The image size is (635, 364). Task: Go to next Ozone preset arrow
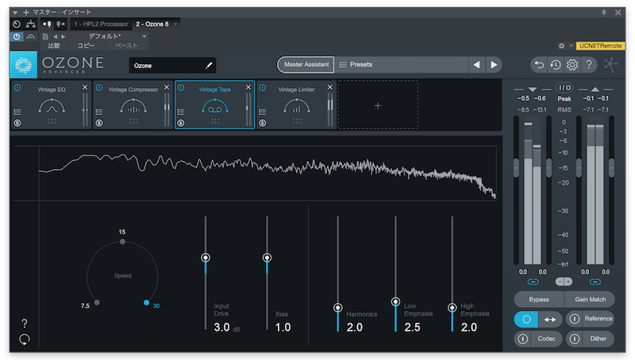coord(494,65)
